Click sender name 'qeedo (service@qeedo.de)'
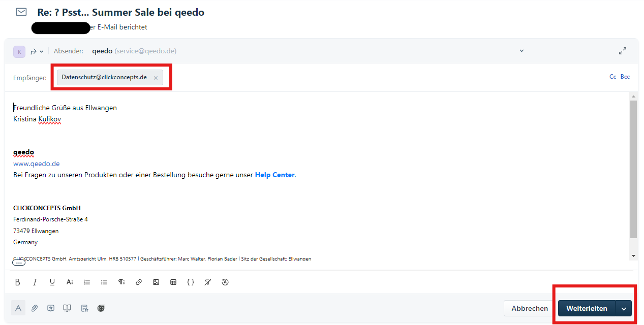This screenshot has height=325, width=644. (134, 51)
